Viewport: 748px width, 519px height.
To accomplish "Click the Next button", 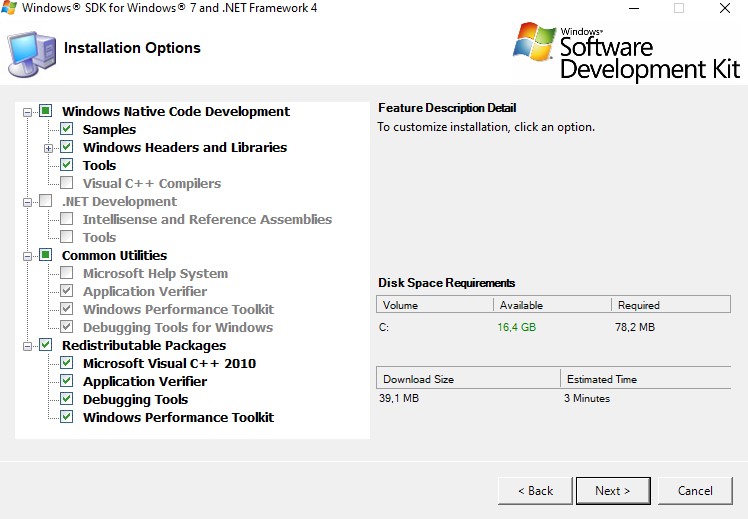I will (613, 491).
